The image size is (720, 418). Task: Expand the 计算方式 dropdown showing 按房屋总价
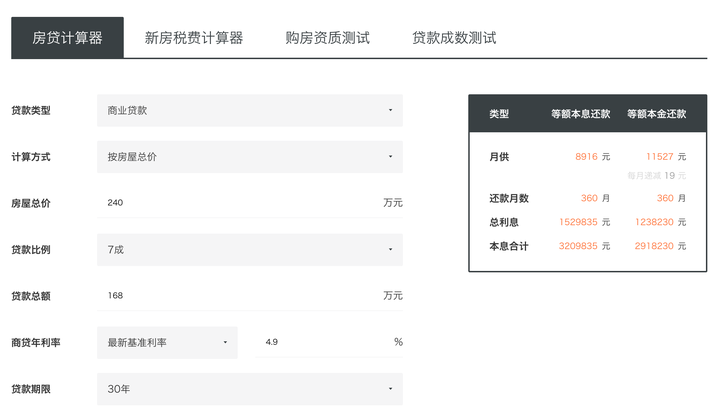point(250,157)
